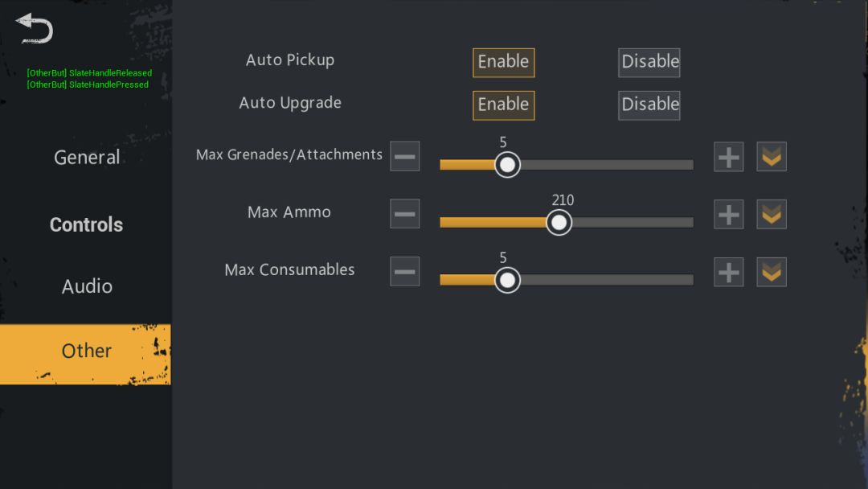Enable Auto Upgrade

[503, 105]
